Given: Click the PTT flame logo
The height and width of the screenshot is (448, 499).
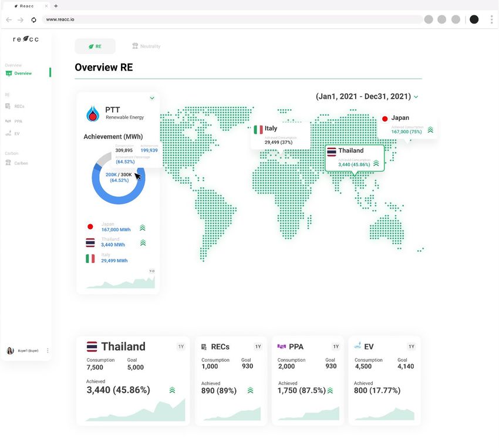Looking at the screenshot, I should tap(93, 113).
